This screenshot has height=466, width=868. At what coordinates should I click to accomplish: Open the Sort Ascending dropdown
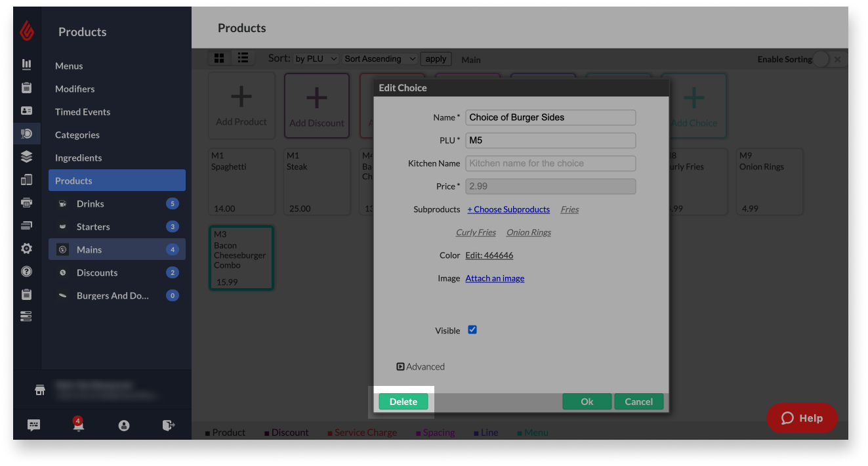point(380,58)
